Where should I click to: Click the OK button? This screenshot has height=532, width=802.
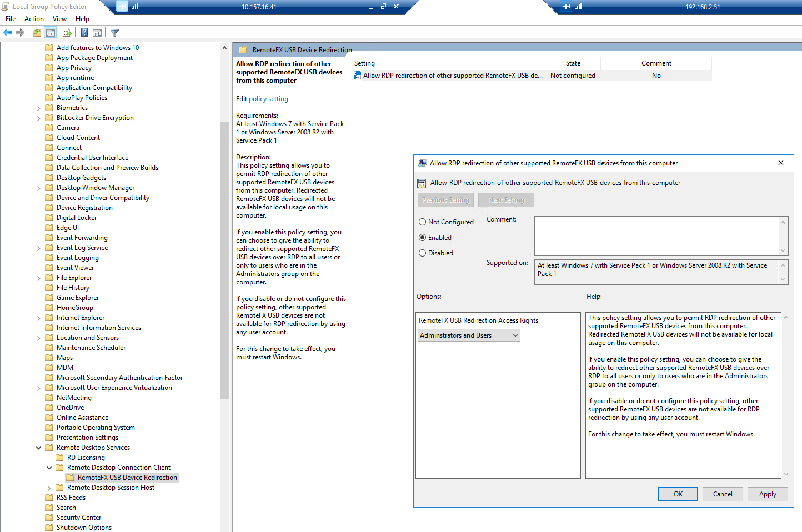pos(678,494)
